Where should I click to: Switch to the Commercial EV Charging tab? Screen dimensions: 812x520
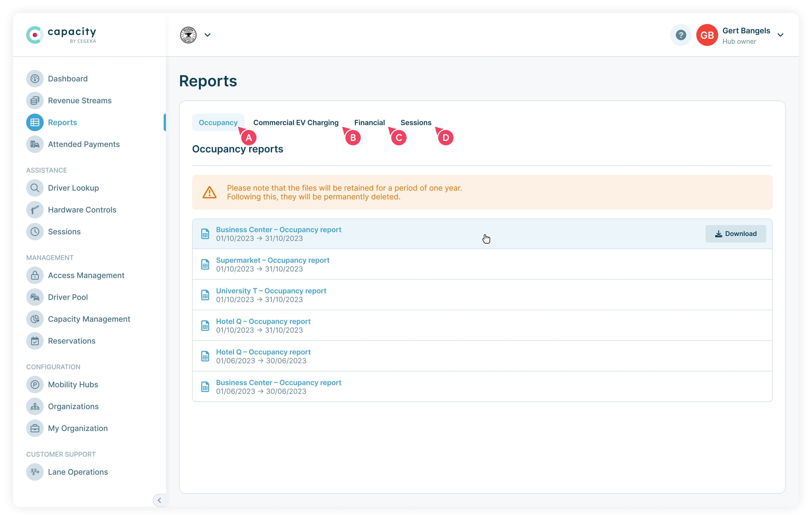(x=296, y=123)
